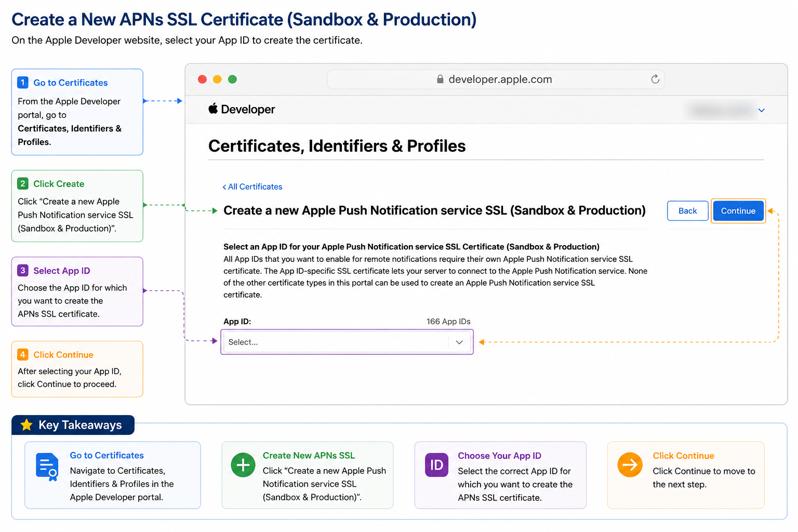Click the Apple Developer logo

242,109
